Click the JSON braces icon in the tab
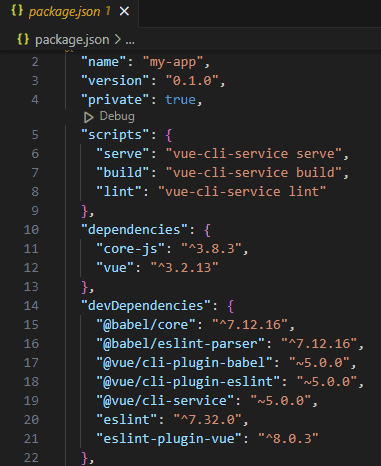The width and height of the screenshot is (381, 466). [x=17, y=11]
